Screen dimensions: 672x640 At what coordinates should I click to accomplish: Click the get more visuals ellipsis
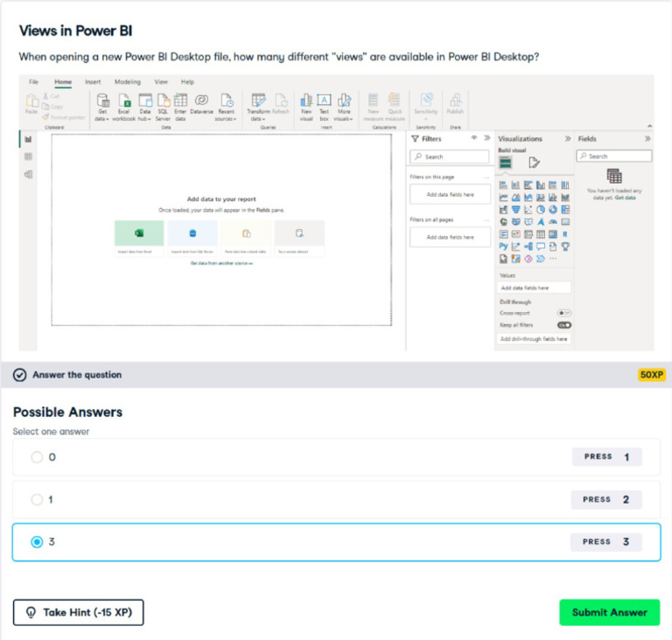(553, 259)
